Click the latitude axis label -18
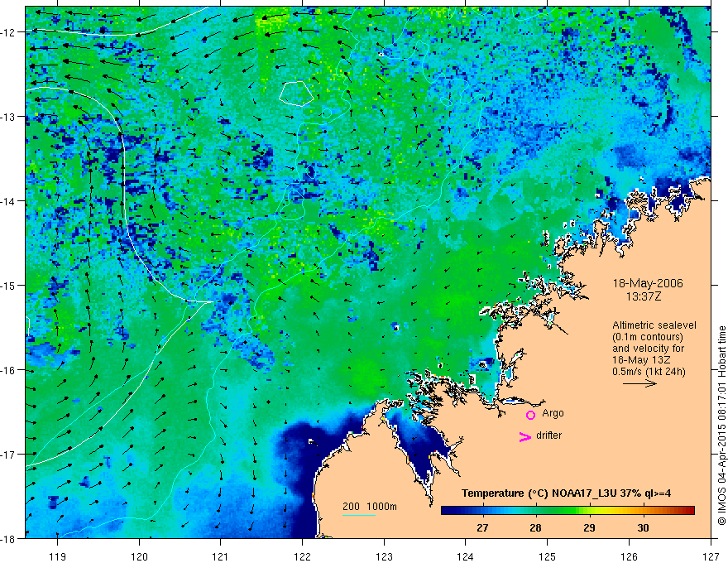This screenshot has width=728, height=563. [8, 539]
